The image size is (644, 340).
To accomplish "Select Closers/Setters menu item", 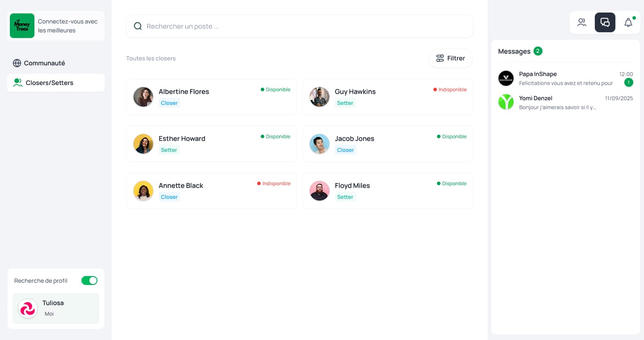I will (49, 83).
